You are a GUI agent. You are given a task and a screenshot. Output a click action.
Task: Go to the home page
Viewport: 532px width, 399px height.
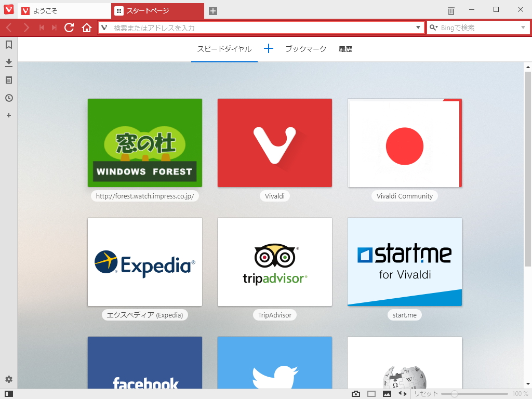[x=87, y=28]
